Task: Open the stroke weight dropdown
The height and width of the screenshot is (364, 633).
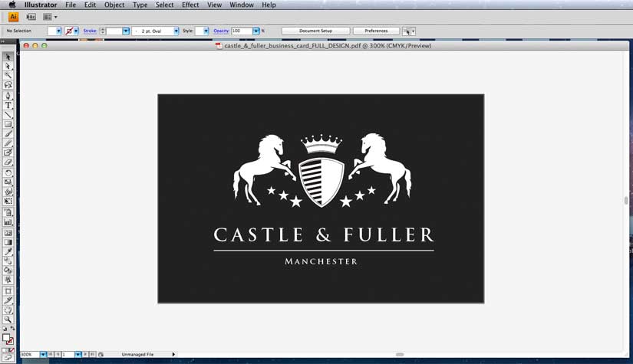Action: click(126, 31)
